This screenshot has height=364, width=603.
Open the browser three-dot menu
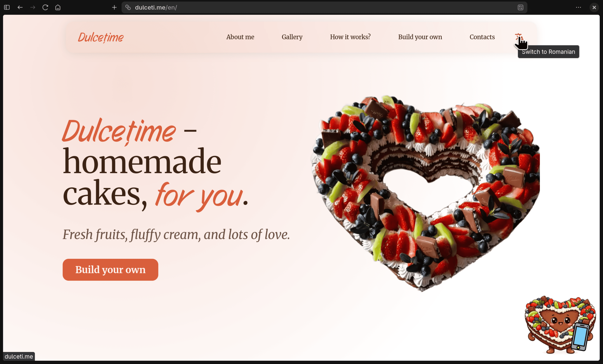(578, 7)
